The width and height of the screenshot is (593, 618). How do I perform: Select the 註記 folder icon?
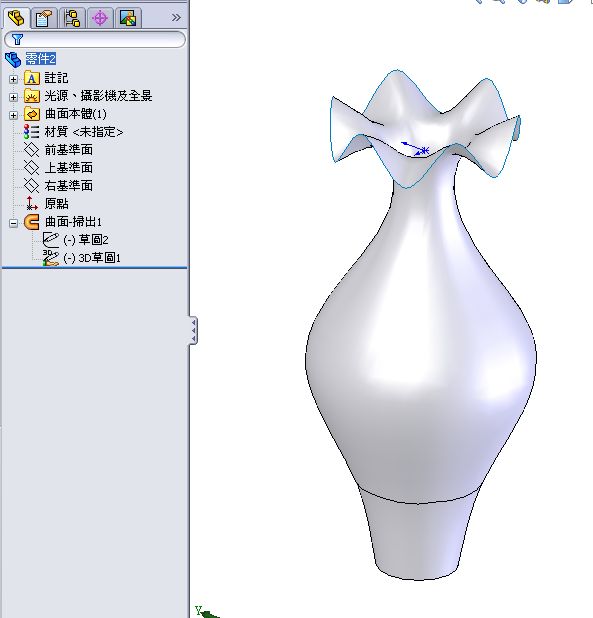32,78
